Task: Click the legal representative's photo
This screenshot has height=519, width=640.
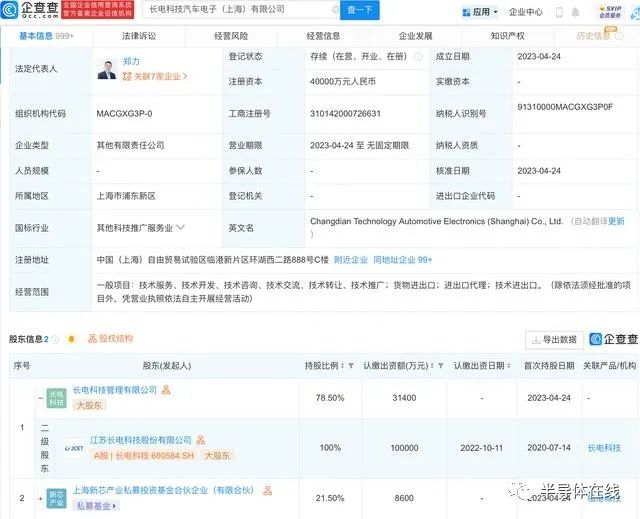Action: (x=107, y=69)
